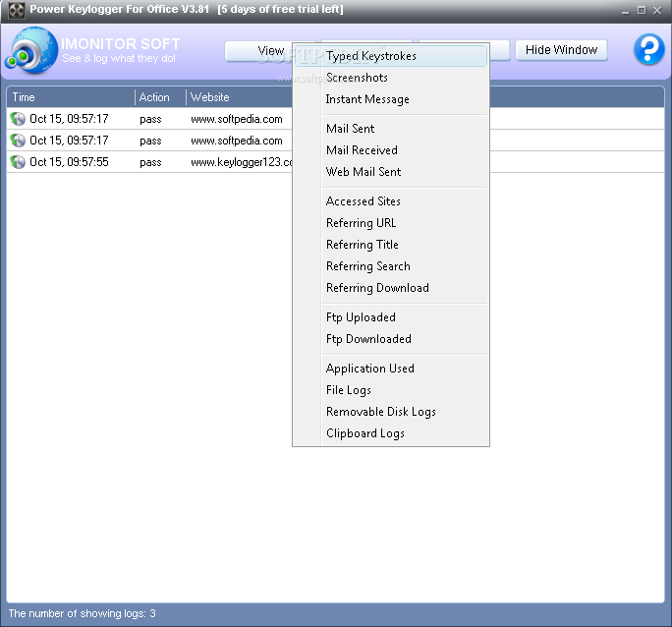Click 'The number of showing logs: 3' status
Image resolution: width=672 pixels, height=627 pixels.
82,613
